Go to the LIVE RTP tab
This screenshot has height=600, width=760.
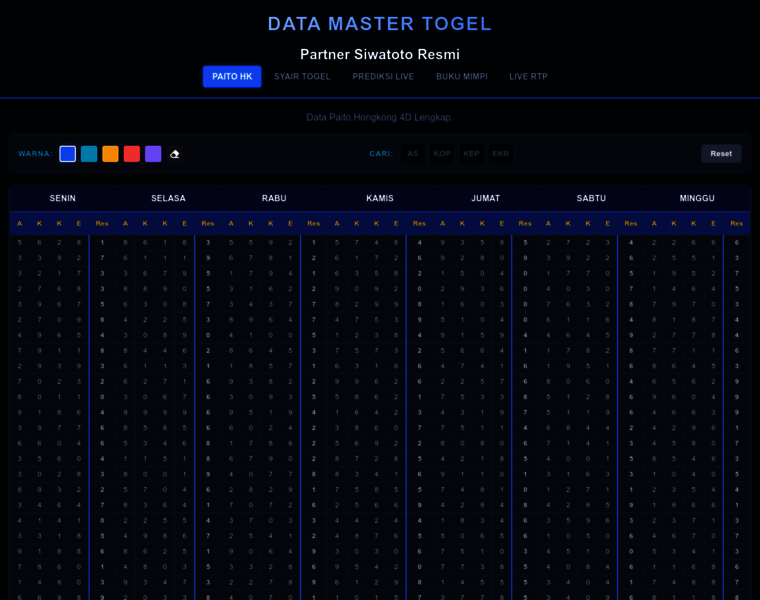(528, 77)
